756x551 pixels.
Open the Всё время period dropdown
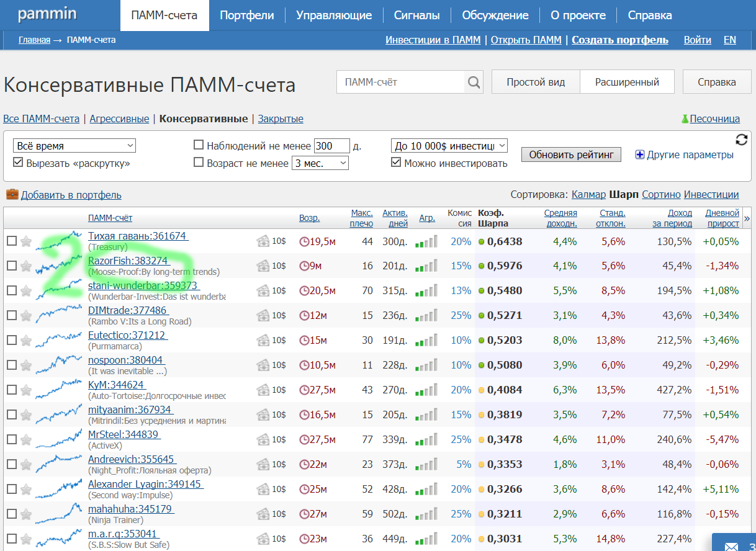click(x=74, y=146)
